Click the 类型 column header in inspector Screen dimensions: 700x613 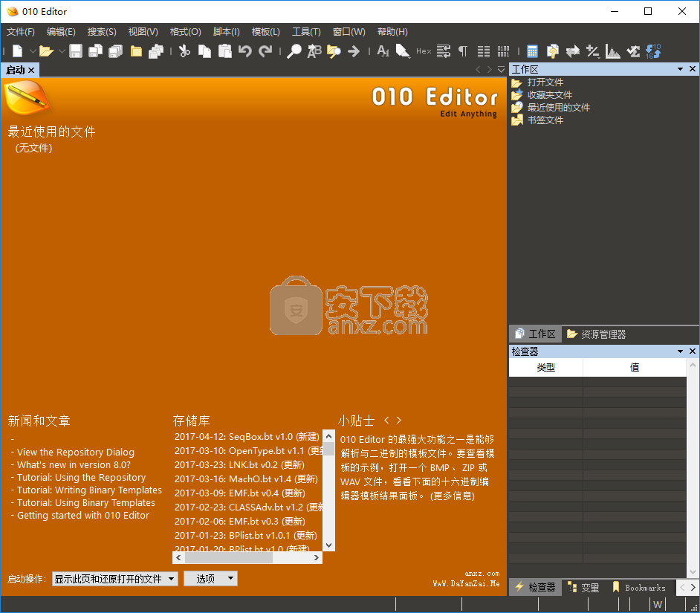(545, 367)
